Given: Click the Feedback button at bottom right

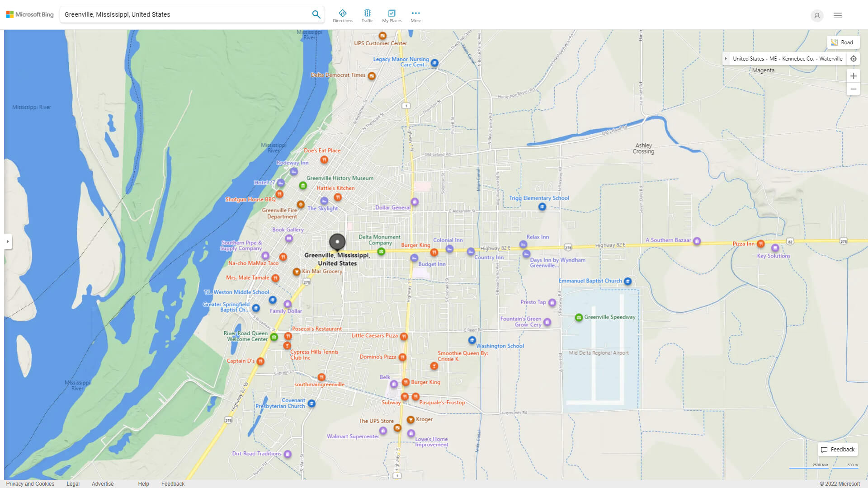Looking at the screenshot, I should pos(838,449).
